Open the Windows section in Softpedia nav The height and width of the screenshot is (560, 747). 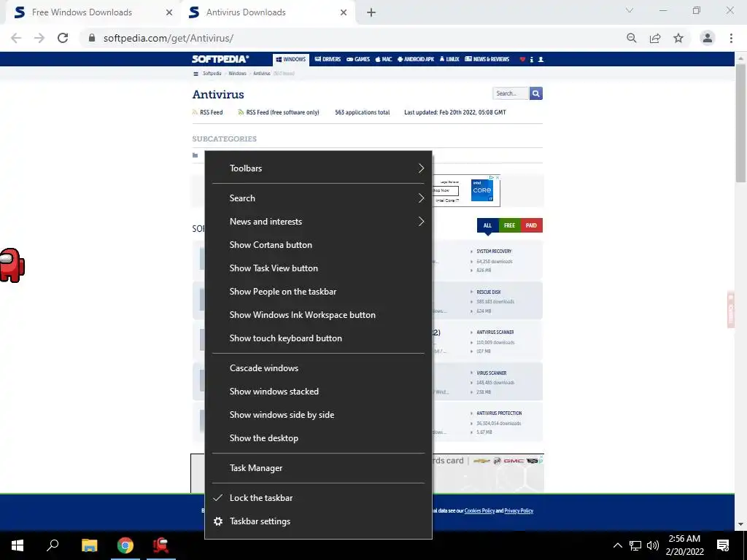click(x=291, y=59)
